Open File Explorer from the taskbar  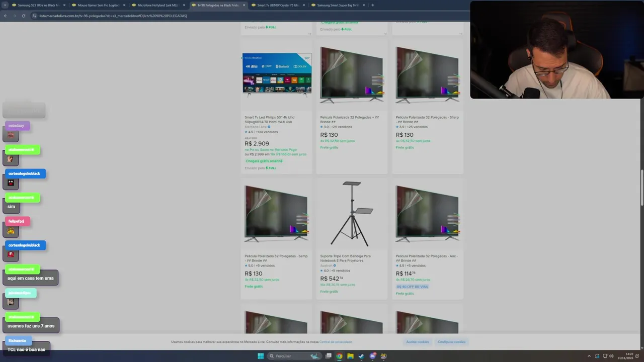[350, 356]
